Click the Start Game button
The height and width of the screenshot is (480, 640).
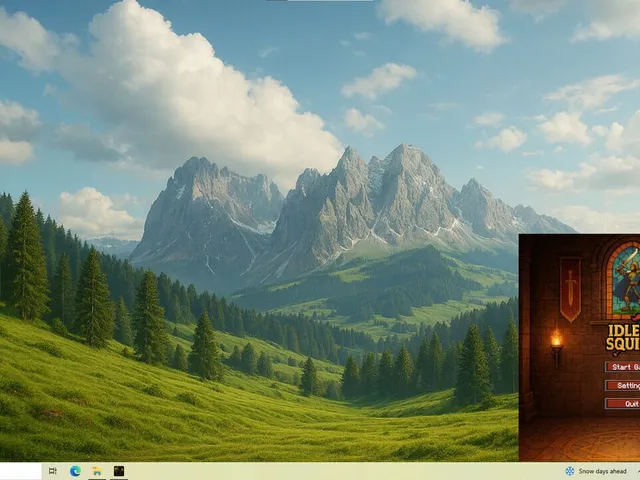623,367
